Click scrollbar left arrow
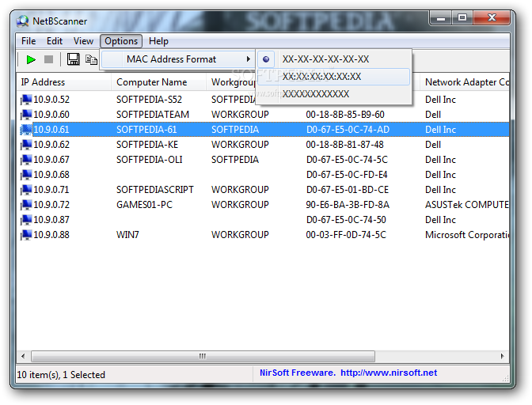Viewport: 532px width, 405px height. pos(23,356)
